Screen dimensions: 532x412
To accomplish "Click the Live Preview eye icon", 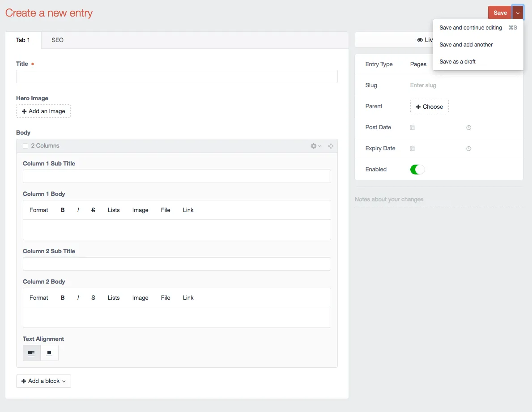I will click(420, 40).
